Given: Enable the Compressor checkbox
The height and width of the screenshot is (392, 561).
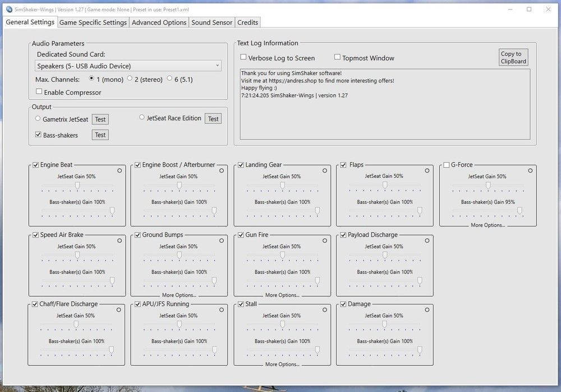Looking at the screenshot, I should 39,91.
